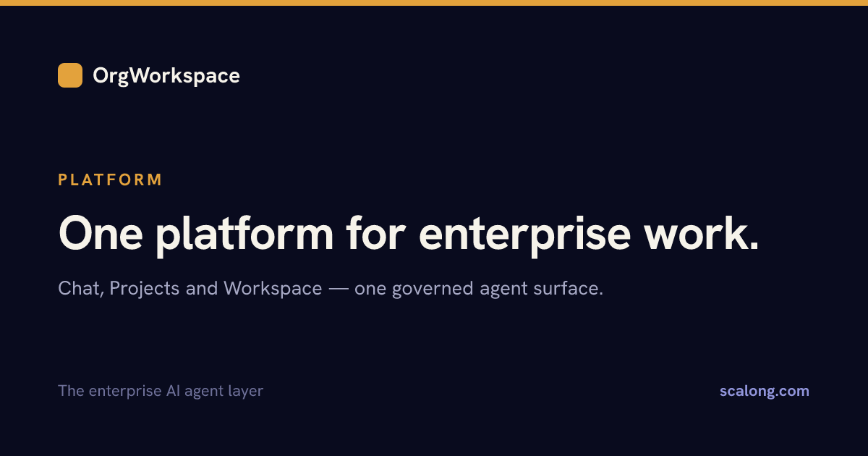Screen dimensions: 868x456
Task: Click the subtitle 'Chat, Projects and Workspace' line
Action: pyautogui.click(x=331, y=288)
